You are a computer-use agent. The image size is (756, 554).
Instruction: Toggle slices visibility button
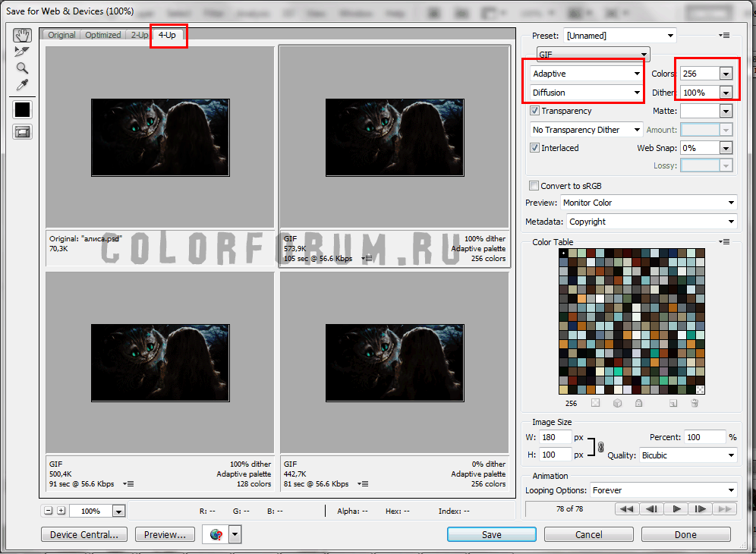point(22,132)
